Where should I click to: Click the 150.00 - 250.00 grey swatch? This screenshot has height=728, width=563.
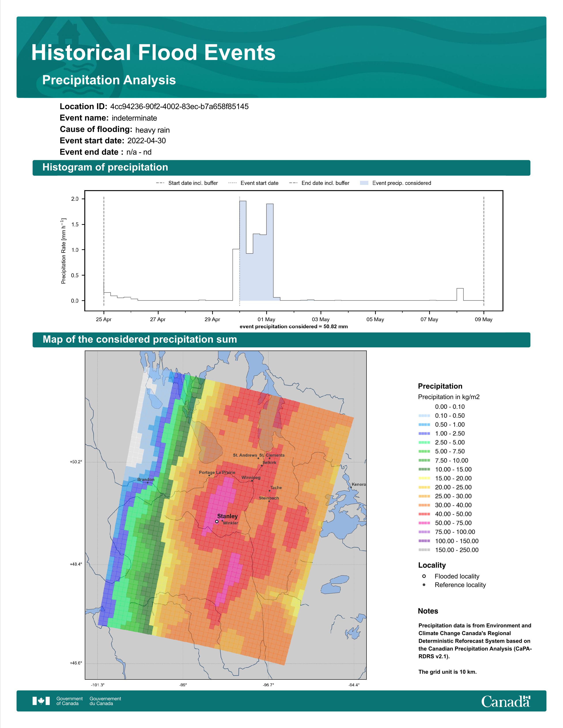tap(424, 550)
